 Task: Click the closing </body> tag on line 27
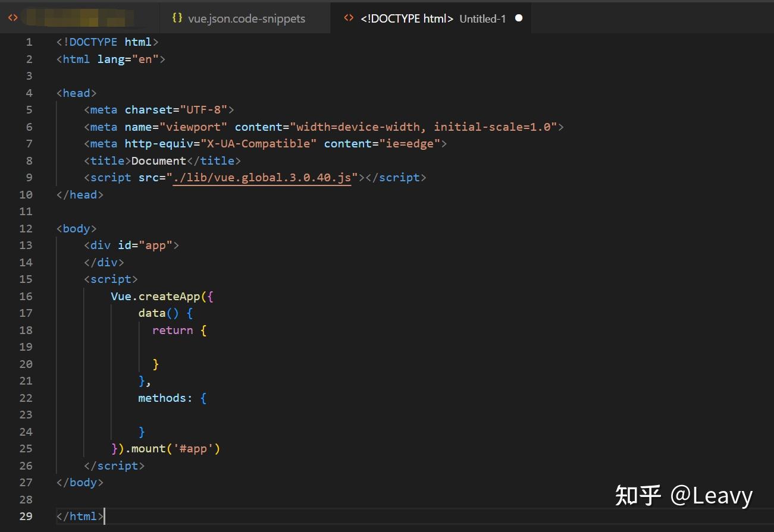(79, 482)
